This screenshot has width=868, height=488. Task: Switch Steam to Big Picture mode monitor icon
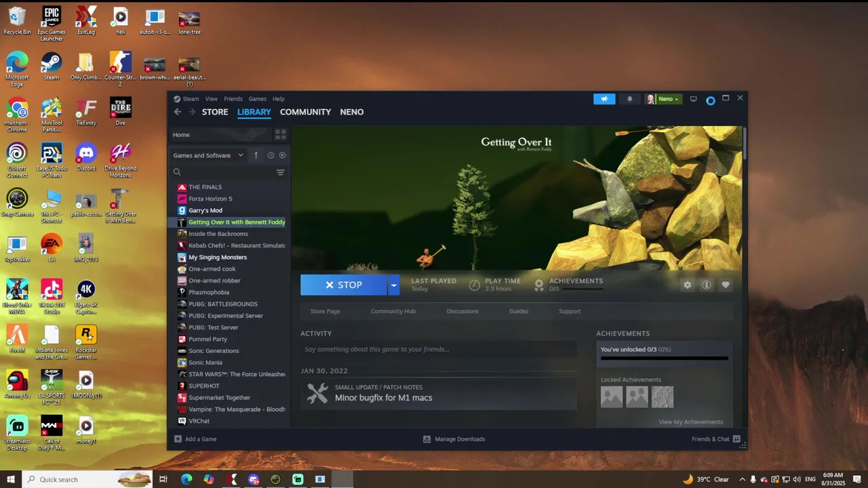(693, 99)
